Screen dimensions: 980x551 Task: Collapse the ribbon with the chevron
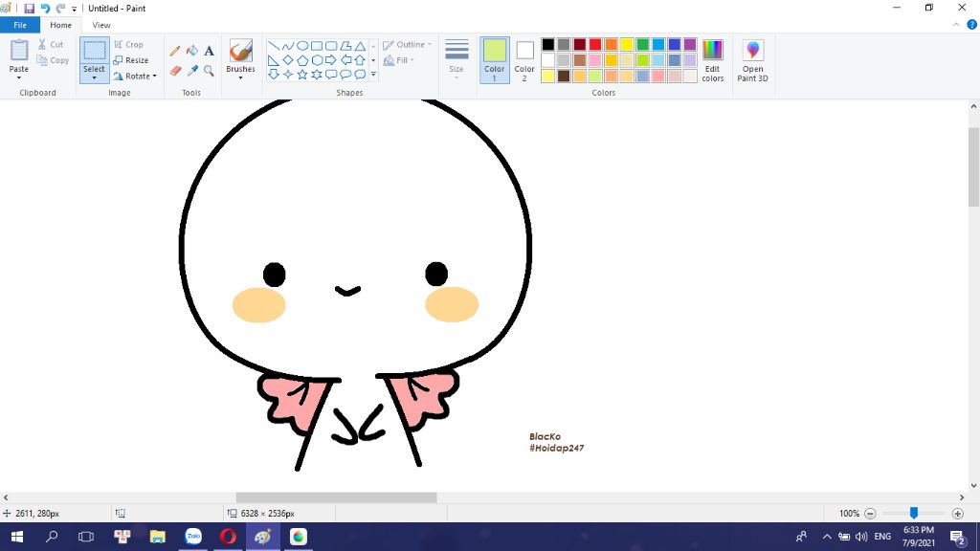[956, 25]
